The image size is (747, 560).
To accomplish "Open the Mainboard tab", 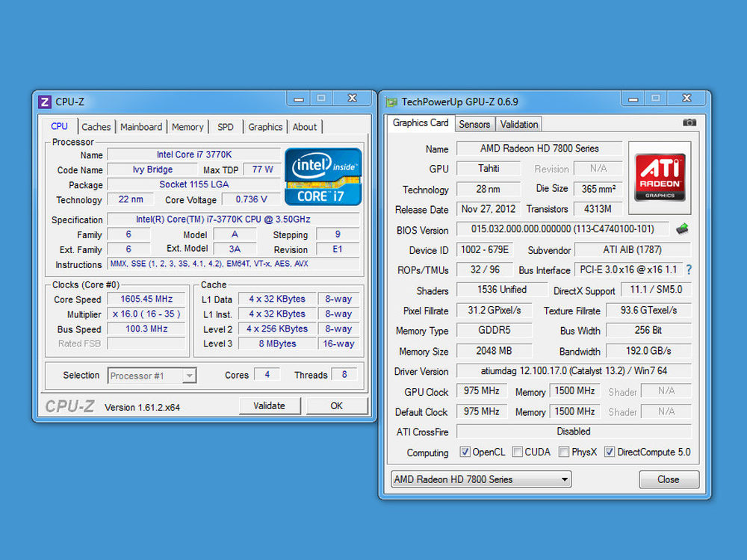I will [x=141, y=127].
